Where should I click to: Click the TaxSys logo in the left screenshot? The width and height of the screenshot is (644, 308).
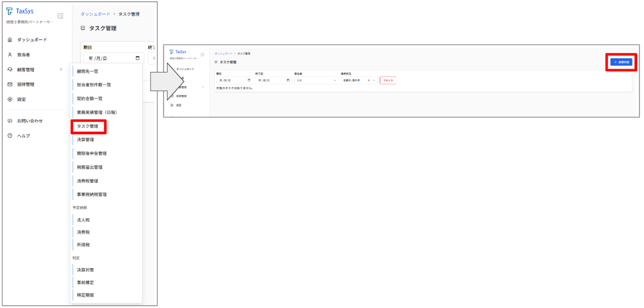tap(20, 11)
